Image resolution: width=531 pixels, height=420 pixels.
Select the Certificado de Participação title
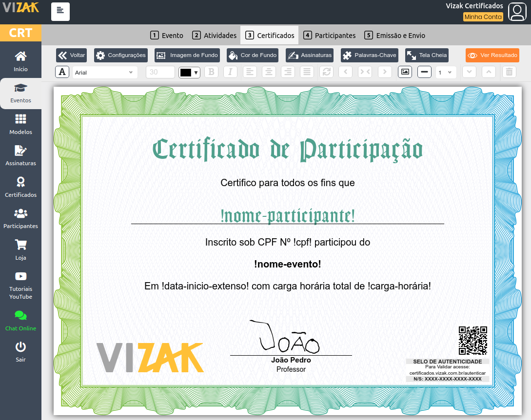coord(288,150)
